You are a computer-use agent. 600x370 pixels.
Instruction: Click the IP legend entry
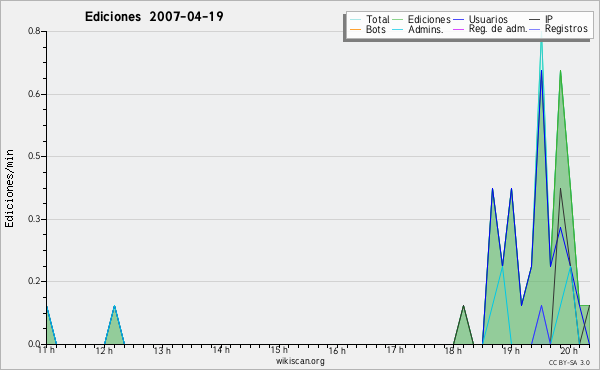point(541,19)
